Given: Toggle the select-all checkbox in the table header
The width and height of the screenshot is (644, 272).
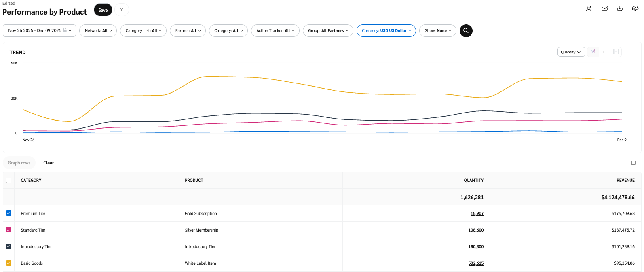Looking at the screenshot, I should click(x=9, y=181).
